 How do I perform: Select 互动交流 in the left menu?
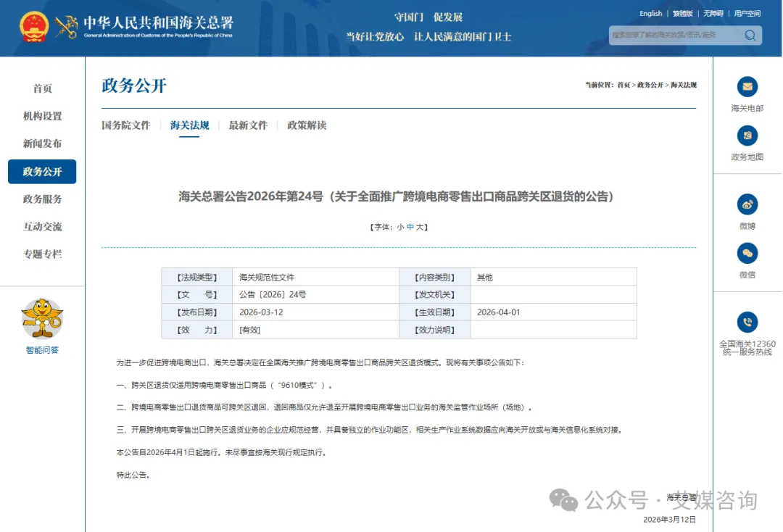41,227
